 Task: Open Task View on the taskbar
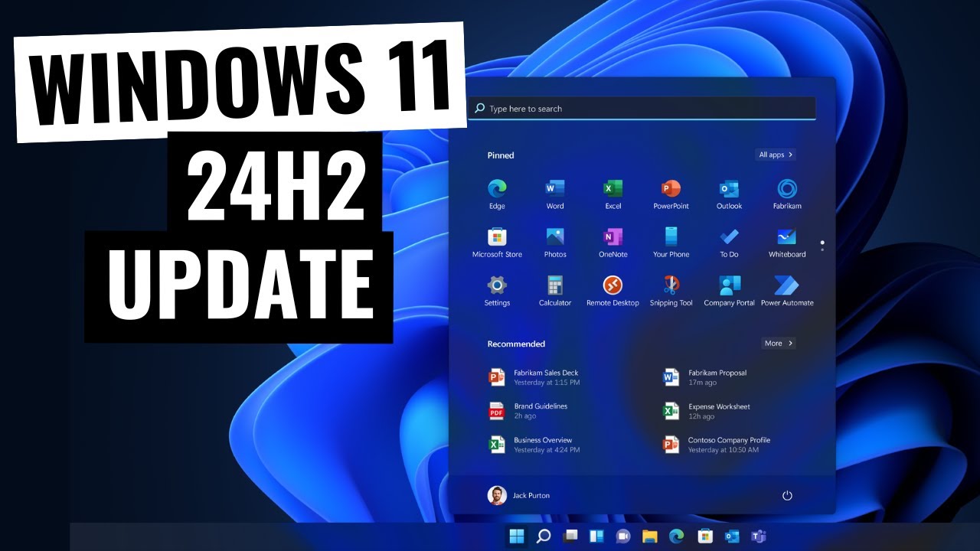pos(570,536)
